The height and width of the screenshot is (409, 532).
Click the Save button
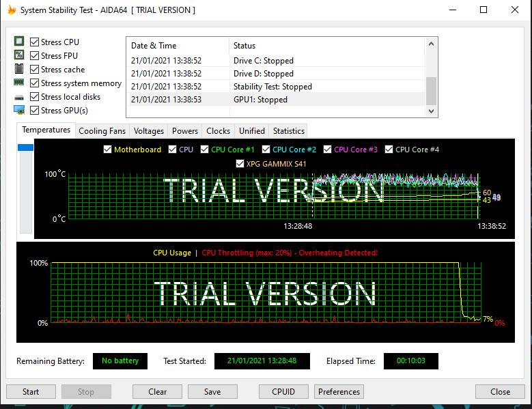tap(212, 392)
